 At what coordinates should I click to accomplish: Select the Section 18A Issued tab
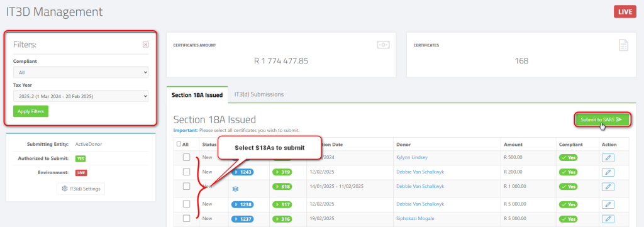pos(197,95)
